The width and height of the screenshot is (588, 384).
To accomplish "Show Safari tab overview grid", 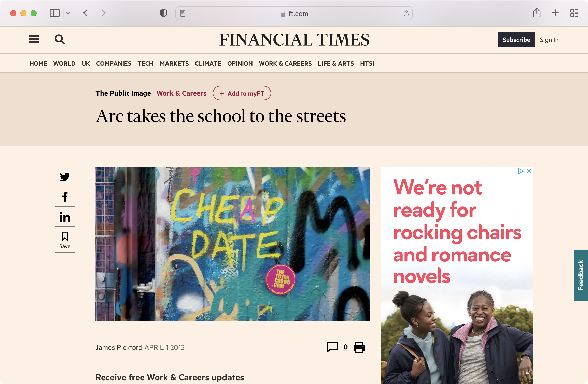I will [x=574, y=13].
